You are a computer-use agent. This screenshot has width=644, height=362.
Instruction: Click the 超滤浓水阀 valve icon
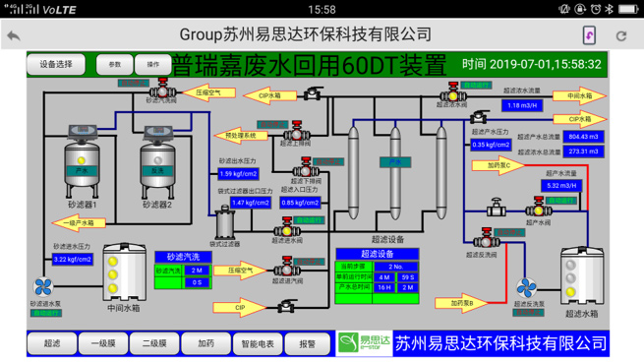pos(453,92)
